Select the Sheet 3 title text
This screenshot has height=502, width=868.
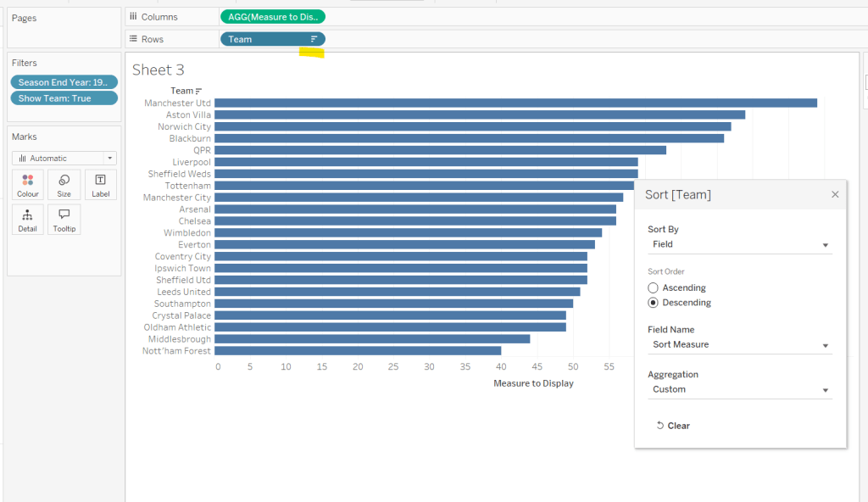[158, 70]
